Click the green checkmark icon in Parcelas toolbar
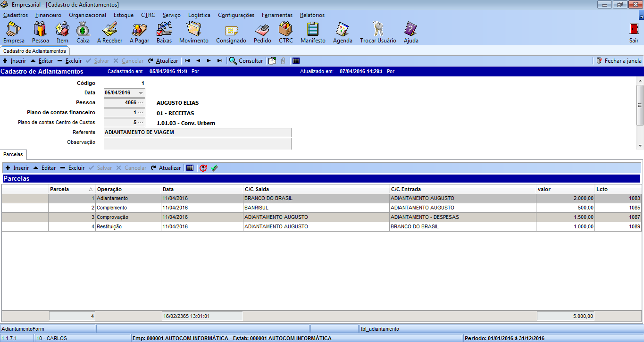 click(215, 168)
